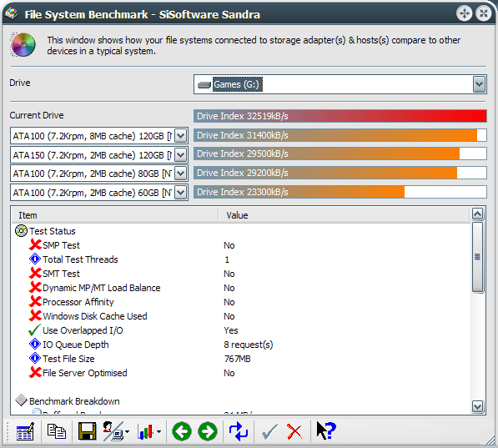Click the Current Drive label
Image resolution: width=498 pixels, height=448 pixels.
tap(37, 115)
